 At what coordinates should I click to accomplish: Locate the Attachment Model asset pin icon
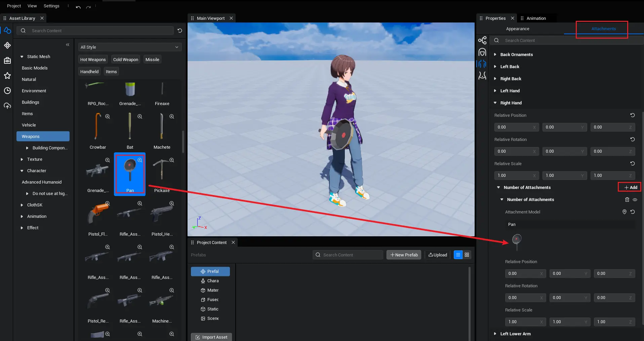pyautogui.click(x=625, y=212)
